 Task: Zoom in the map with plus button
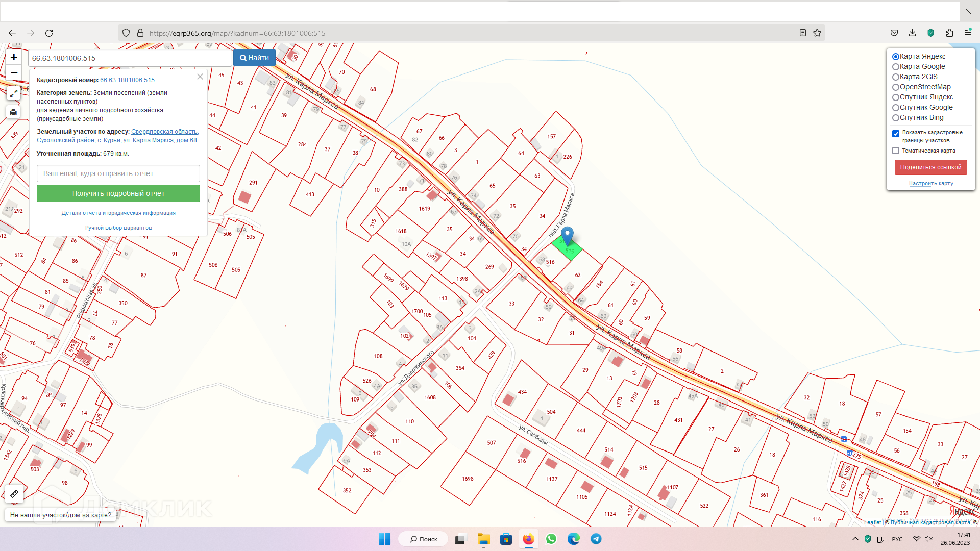14,57
